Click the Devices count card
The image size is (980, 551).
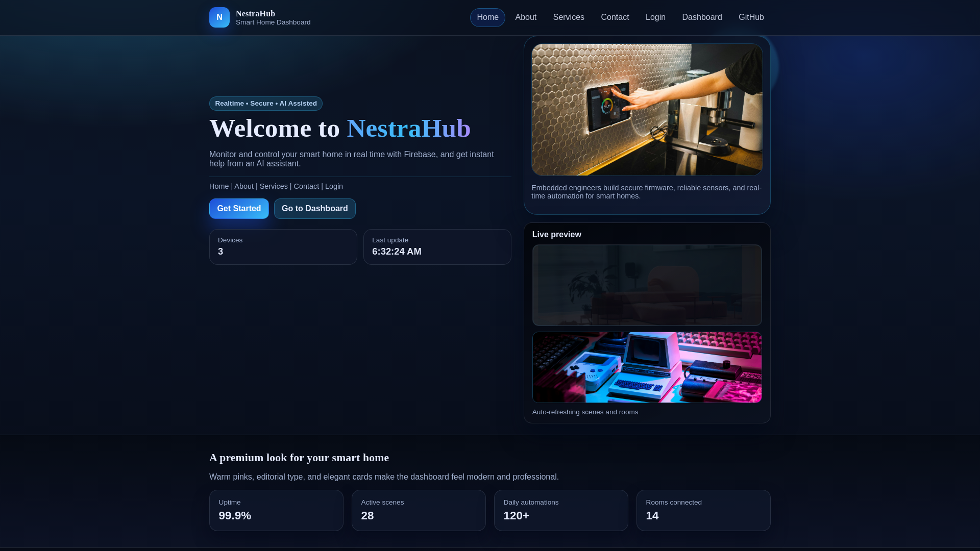pyautogui.click(x=283, y=247)
